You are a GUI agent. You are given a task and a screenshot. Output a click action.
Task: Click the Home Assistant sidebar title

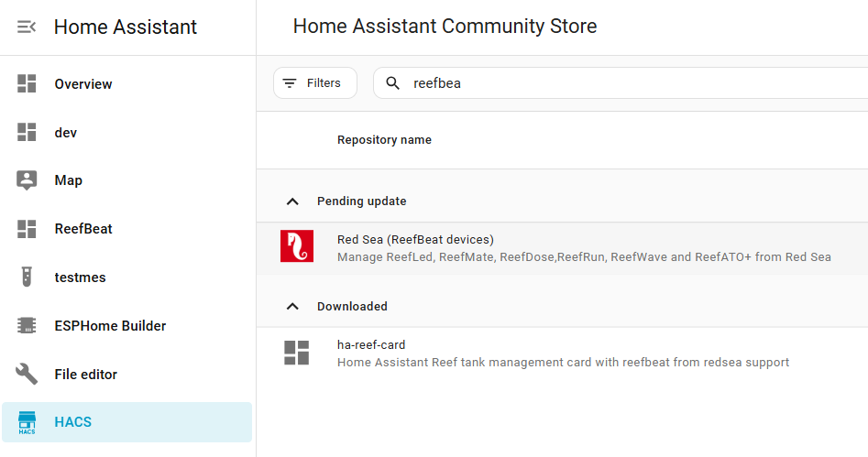tap(126, 27)
